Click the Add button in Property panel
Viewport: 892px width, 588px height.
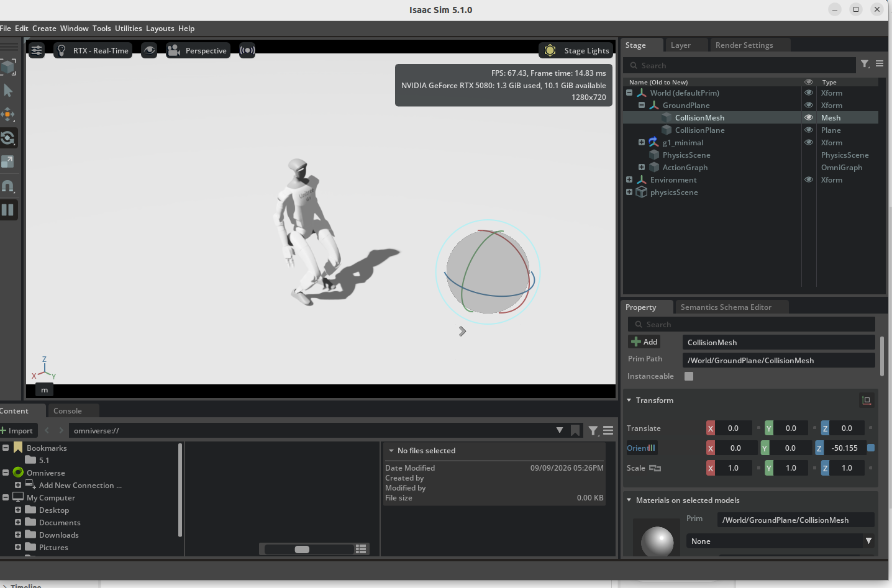tap(644, 342)
